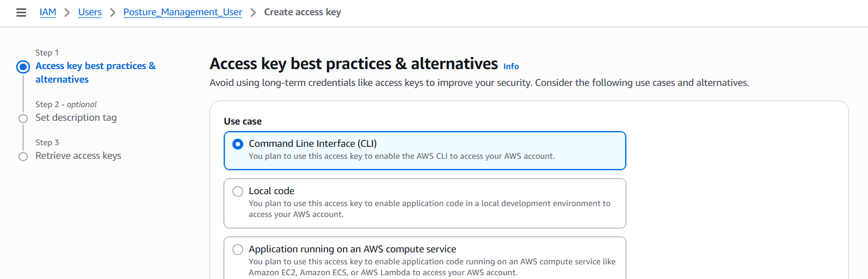
Task: Open the Users breadcrumb link
Action: point(90,12)
